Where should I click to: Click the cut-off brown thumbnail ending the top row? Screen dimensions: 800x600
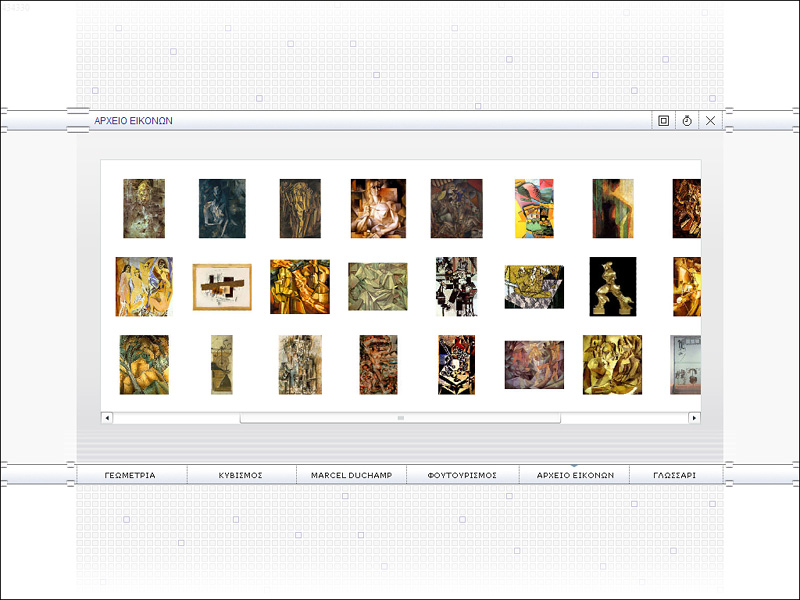coord(686,208)
